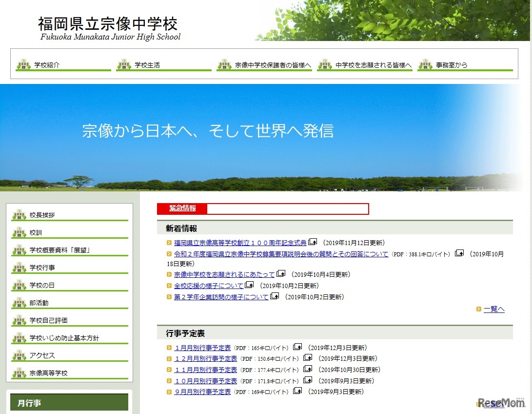Open the new-window icon beside １月月別行事予定表

click(x=298, y=347)
